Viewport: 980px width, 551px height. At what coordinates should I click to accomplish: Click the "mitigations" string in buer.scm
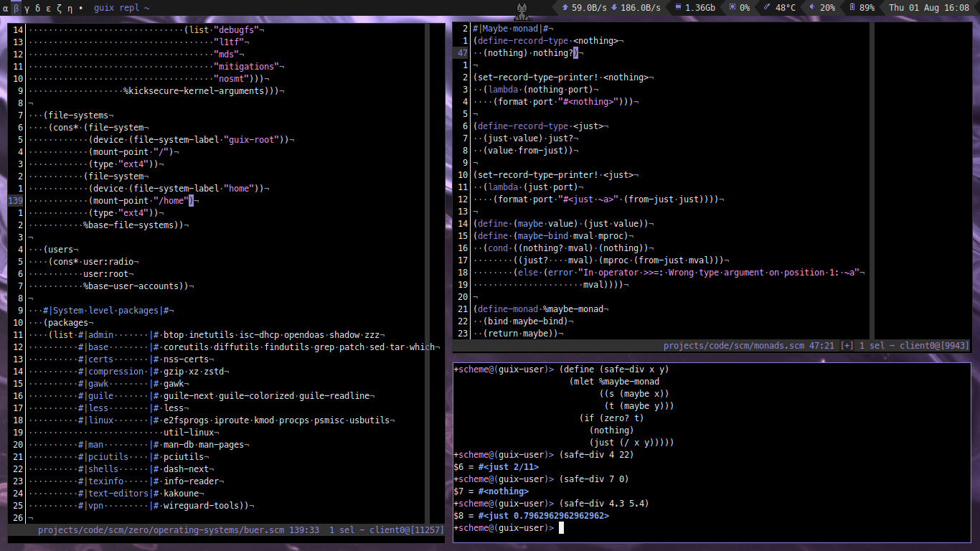246,66
